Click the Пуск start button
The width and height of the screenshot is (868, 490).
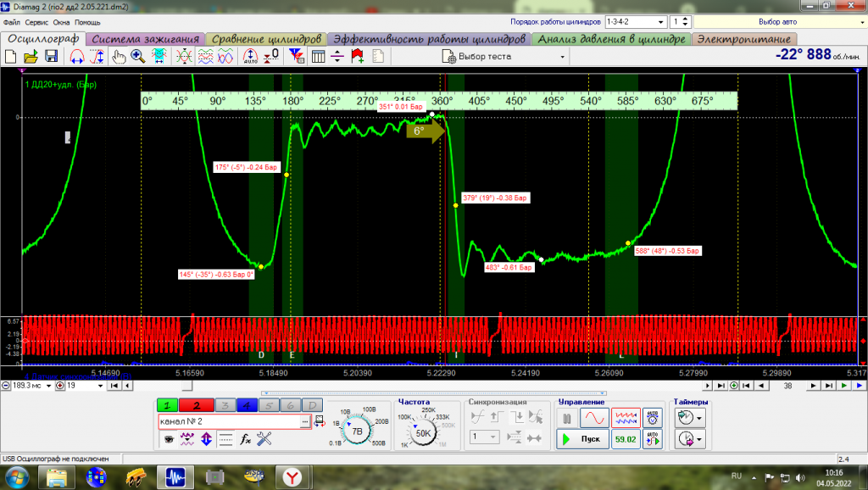click(582, 439)
